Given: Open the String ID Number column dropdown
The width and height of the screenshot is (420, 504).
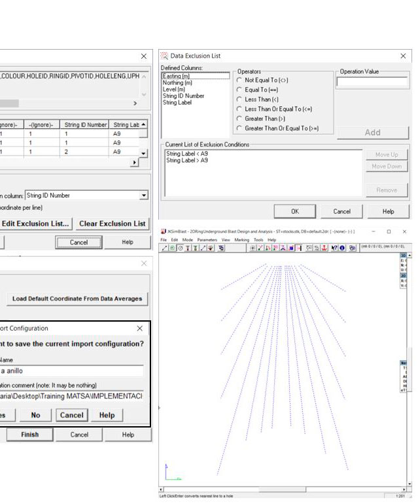Looking at the screenshot, I should pos(143,195).
